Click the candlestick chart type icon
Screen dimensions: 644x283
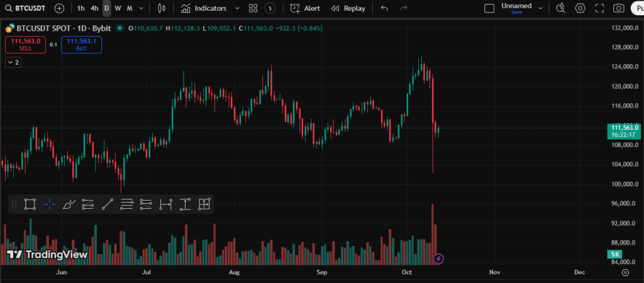[162, 8]
